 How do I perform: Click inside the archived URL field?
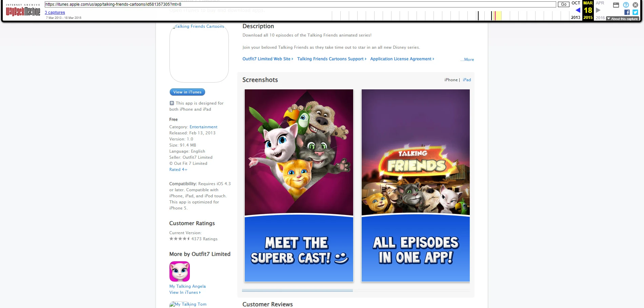click(271, 5)
